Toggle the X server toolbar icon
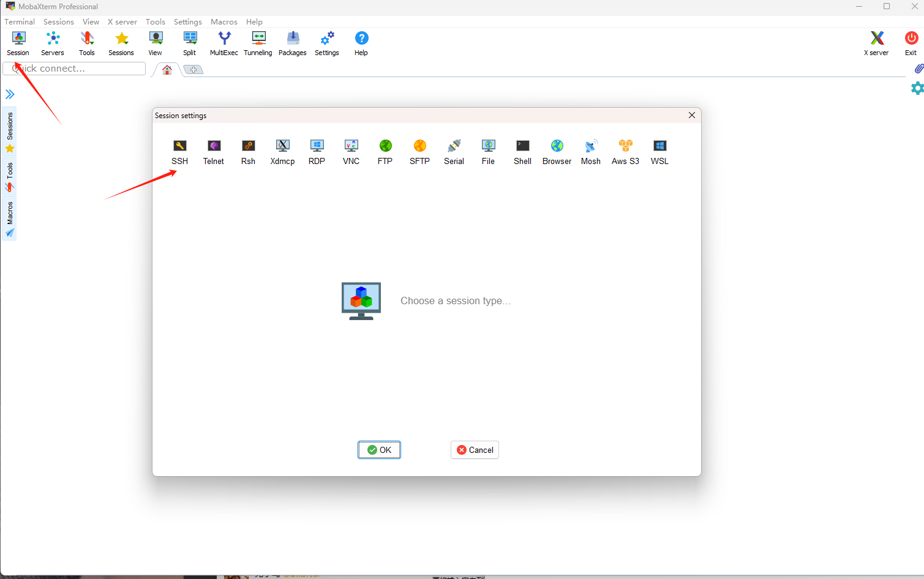 pos(877,43)
